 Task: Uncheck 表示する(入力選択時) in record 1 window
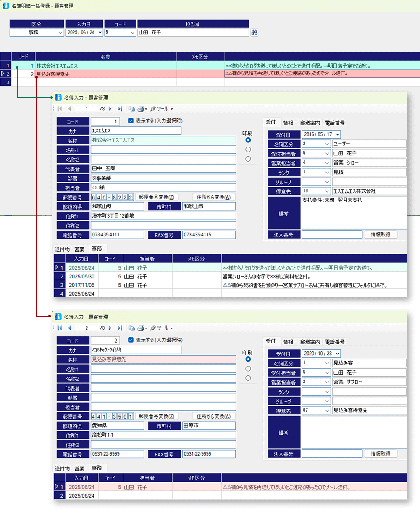(x=131, y=121)
